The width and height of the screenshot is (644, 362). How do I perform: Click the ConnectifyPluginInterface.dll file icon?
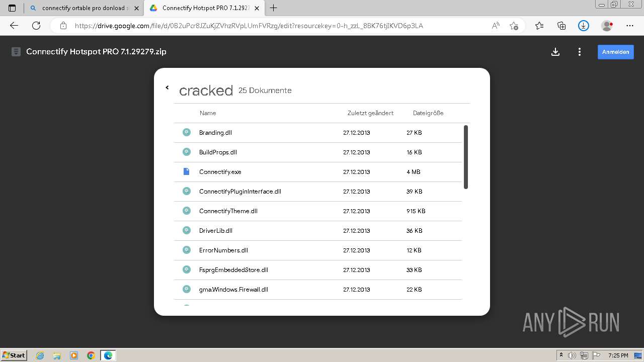click(x=187, y=191)
